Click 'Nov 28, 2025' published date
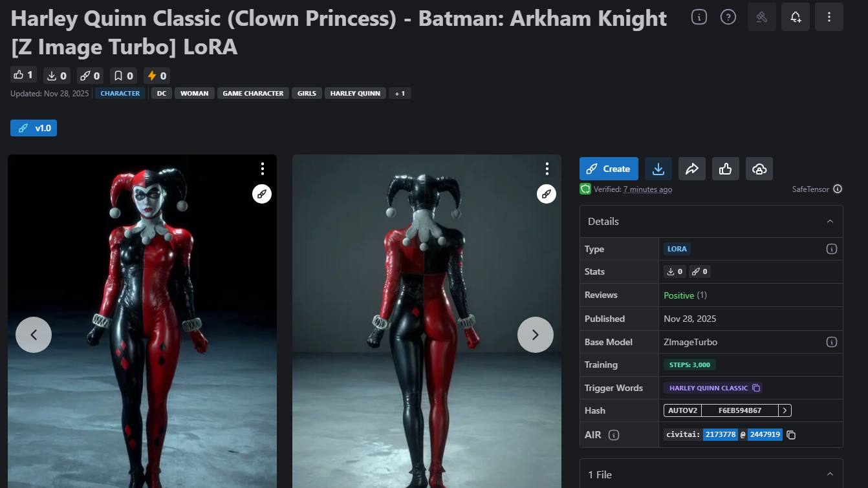This screenshot has height=488, width=868. pyautogui.click(x=689, y=319)
